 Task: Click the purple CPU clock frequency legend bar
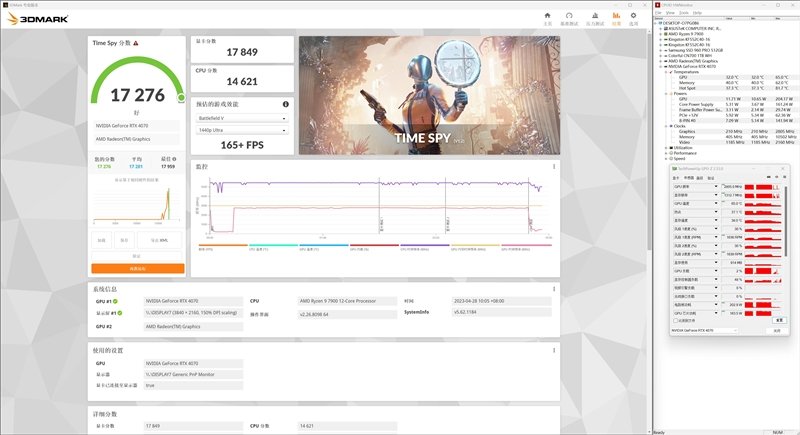click(x=425, y=245)
